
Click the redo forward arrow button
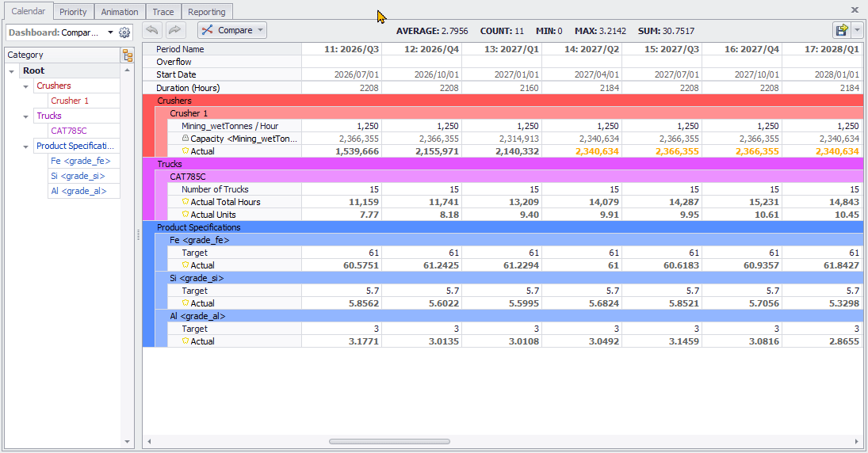pos(175,30)
